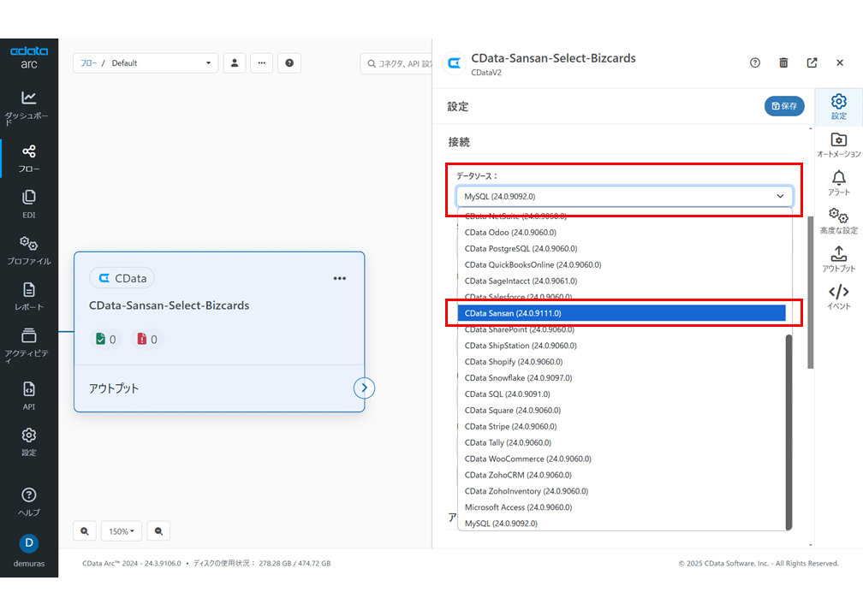
Task: Switch to the Advanced settings (高度な設定) tab
Action: [x=839, y=221]
